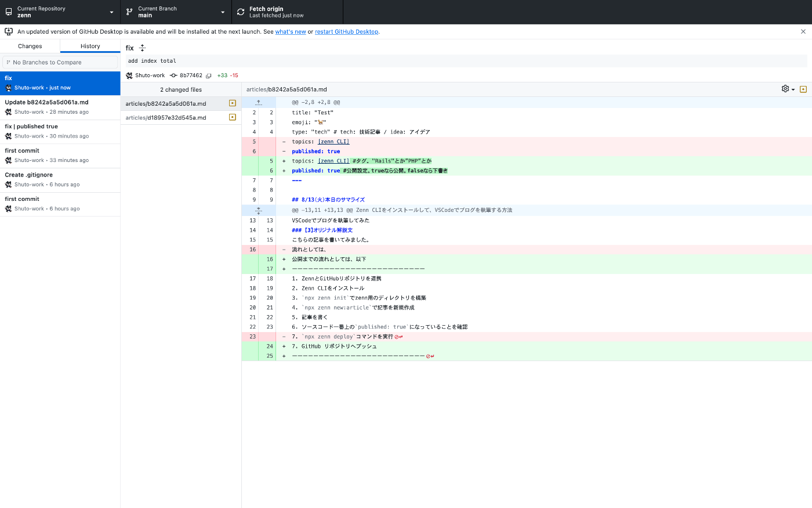The image size is (812, 508).
Task: Dismiss the update banner with the X
Action: (x=803, y=31)
